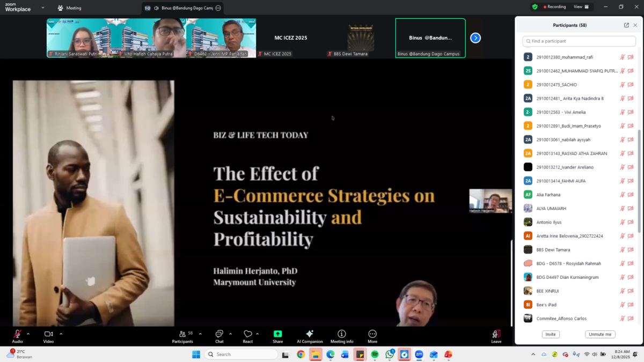Image resolution: width=644 pixels, height=362 pixels.
Task: Leave the meeting
Action: coord(496,336)
